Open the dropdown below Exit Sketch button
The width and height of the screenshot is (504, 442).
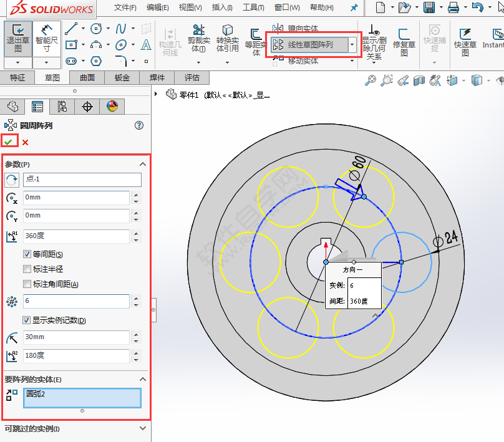(18, 62)
